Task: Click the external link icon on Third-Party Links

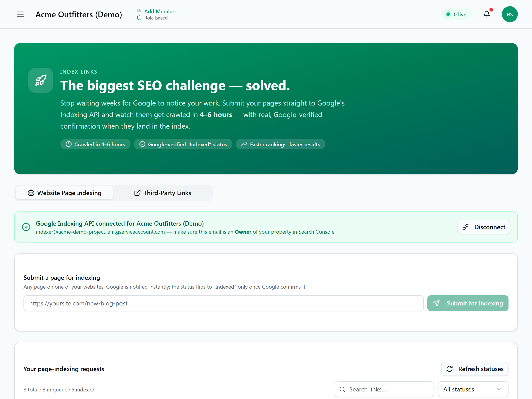Action: pos(137,193)
